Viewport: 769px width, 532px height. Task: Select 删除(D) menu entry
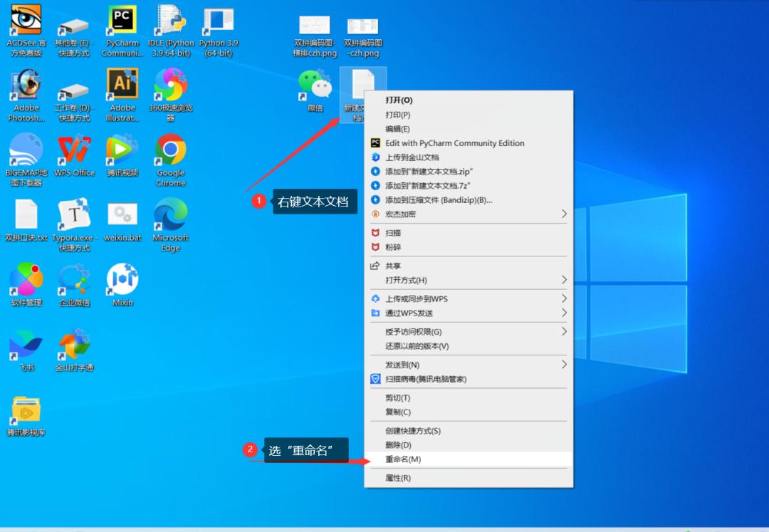point(398,445)
